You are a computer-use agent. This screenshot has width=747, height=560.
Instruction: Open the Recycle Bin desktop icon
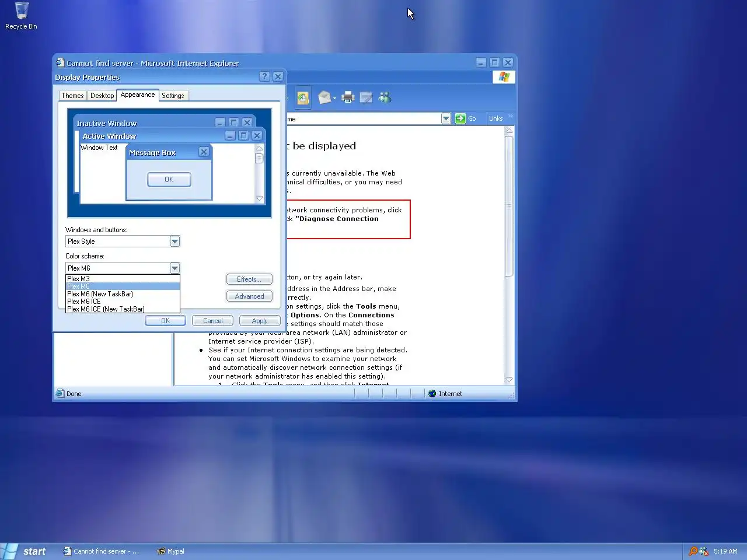point(21,16)
